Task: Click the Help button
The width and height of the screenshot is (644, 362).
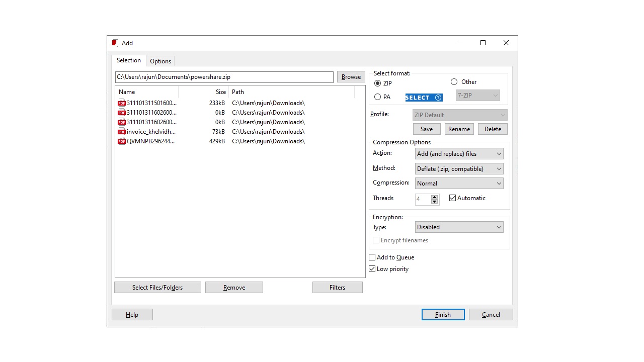Action: (132, 315)
